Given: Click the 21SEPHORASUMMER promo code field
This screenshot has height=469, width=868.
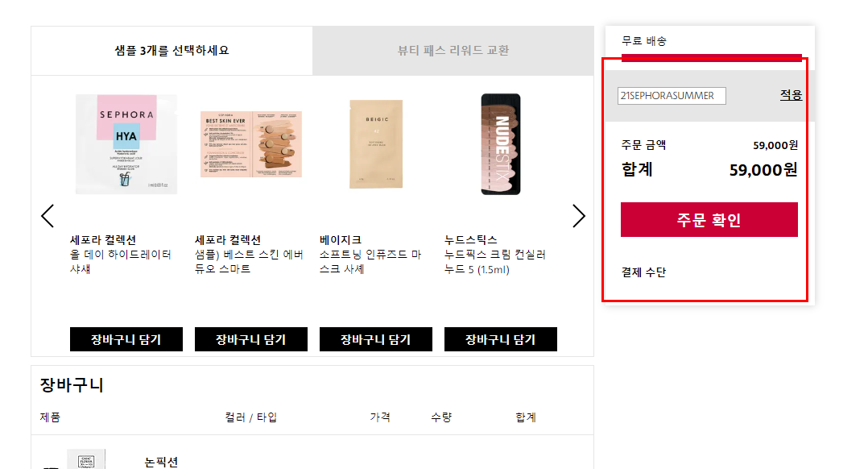Looking at the screenshot, I should (x=672, y=96).
